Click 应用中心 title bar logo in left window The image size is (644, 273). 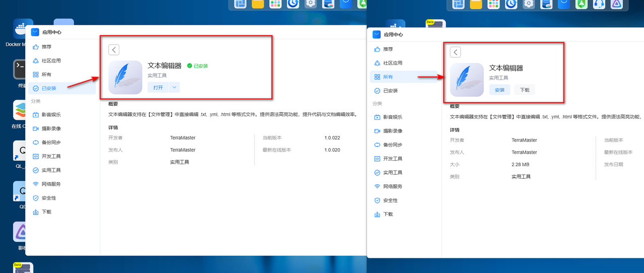coord(35,32)
